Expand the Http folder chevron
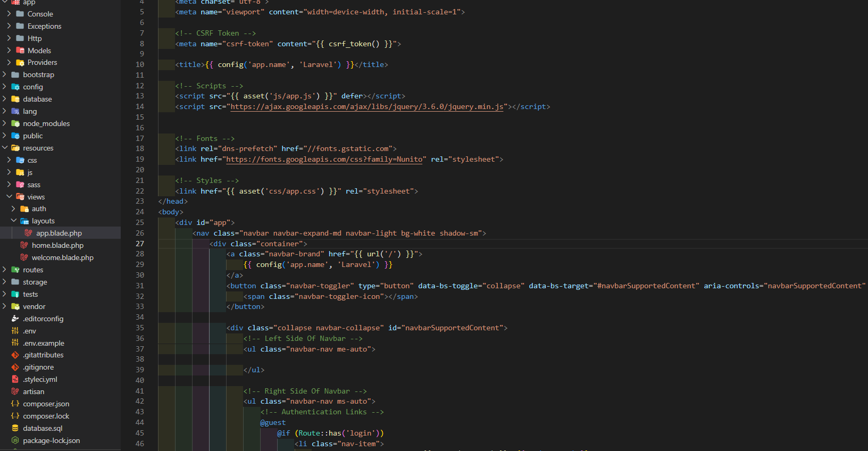The image size is (868, 451). (9, 38)
